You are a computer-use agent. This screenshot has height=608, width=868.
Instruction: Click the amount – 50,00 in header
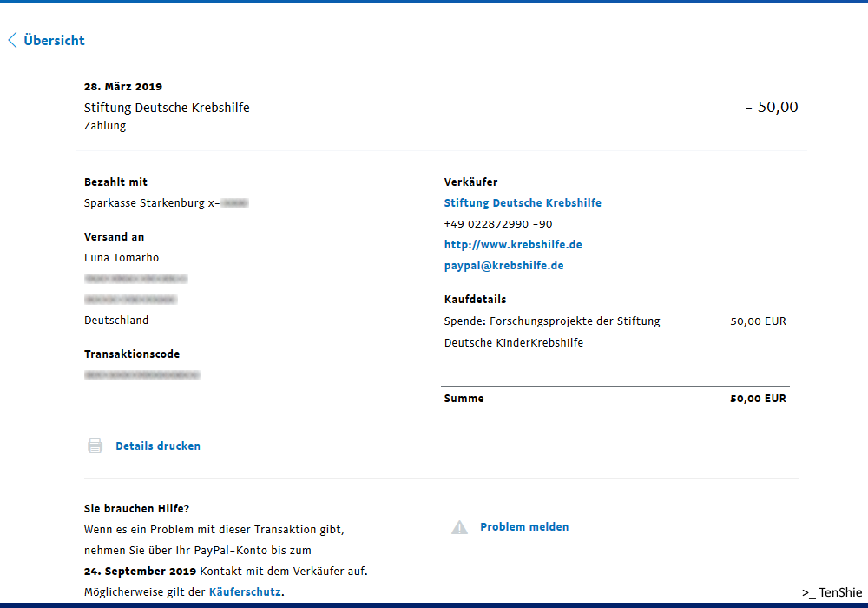(772, 107)
